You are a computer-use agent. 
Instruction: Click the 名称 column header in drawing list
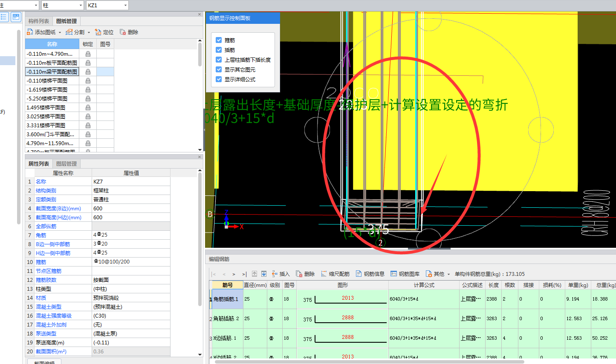pyautogui.click(x=52, y=44)
